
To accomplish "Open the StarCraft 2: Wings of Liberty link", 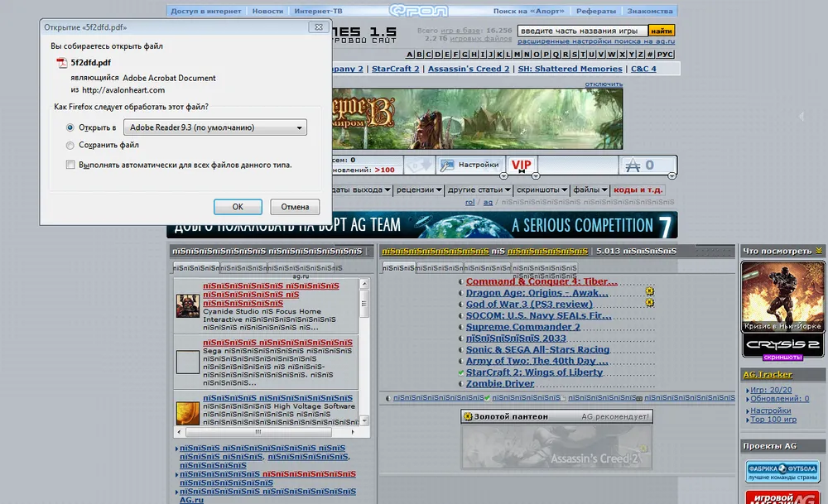I will pos(534,372).
